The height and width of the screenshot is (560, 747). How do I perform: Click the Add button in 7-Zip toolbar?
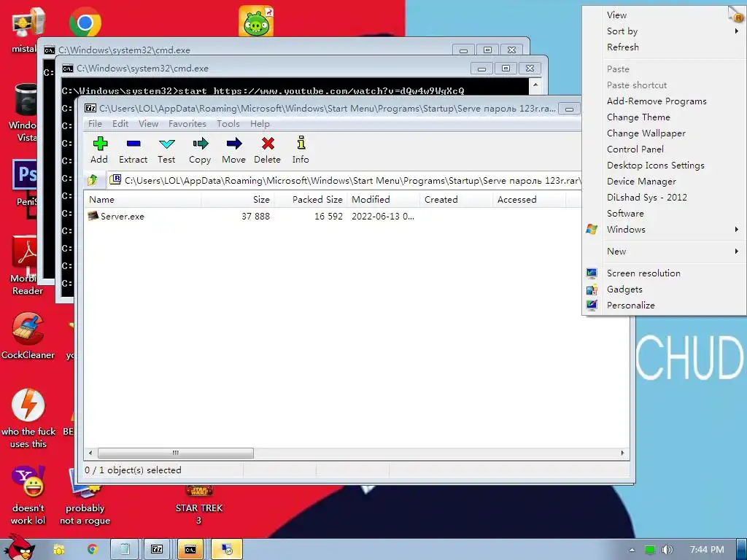coord(99,150)
